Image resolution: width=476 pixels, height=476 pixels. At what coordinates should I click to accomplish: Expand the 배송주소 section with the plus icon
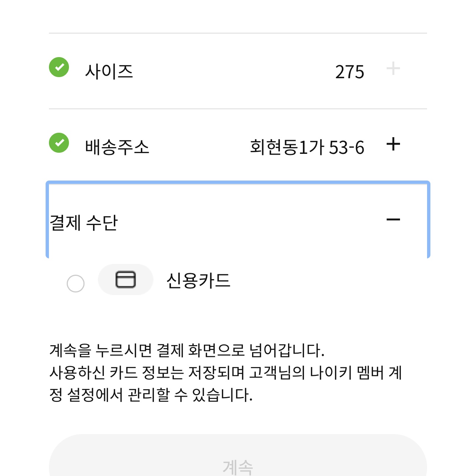[x=393, y=144]
